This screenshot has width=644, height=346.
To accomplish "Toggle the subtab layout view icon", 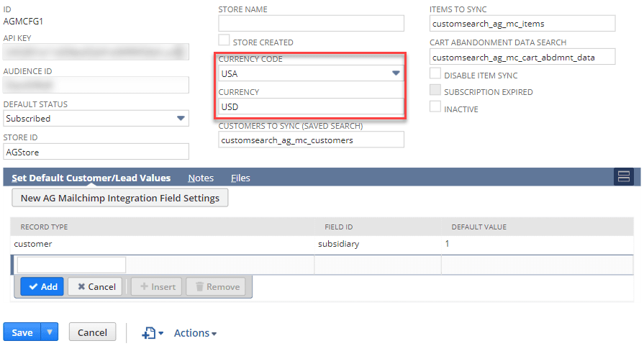I will [x=623, y=176].
